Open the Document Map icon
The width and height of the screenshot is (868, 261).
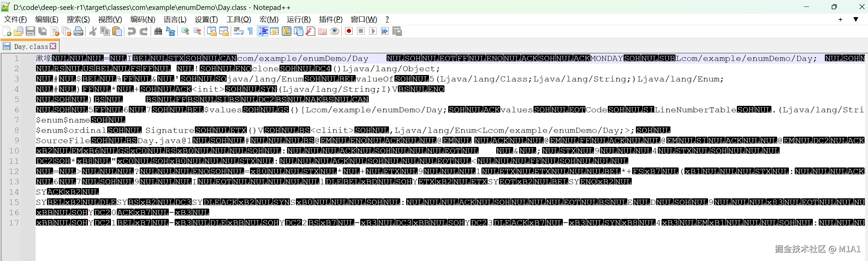click(287, 32)
